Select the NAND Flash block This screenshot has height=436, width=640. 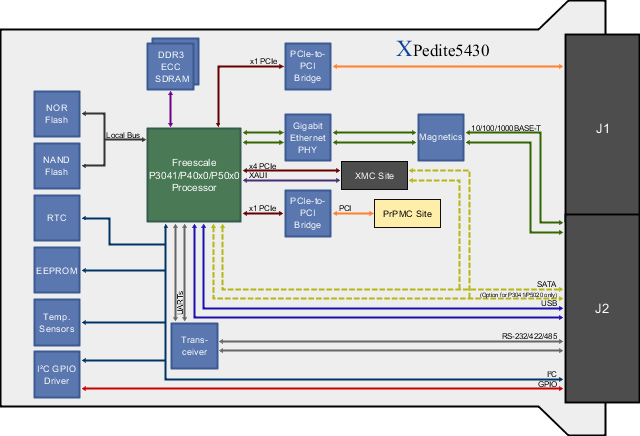(57, 166)
